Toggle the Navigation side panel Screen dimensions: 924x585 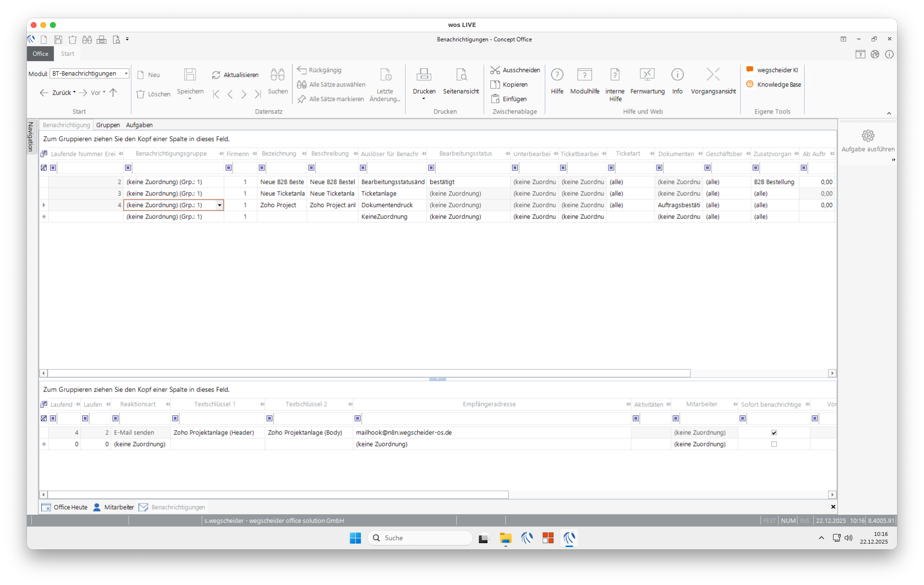31,137
